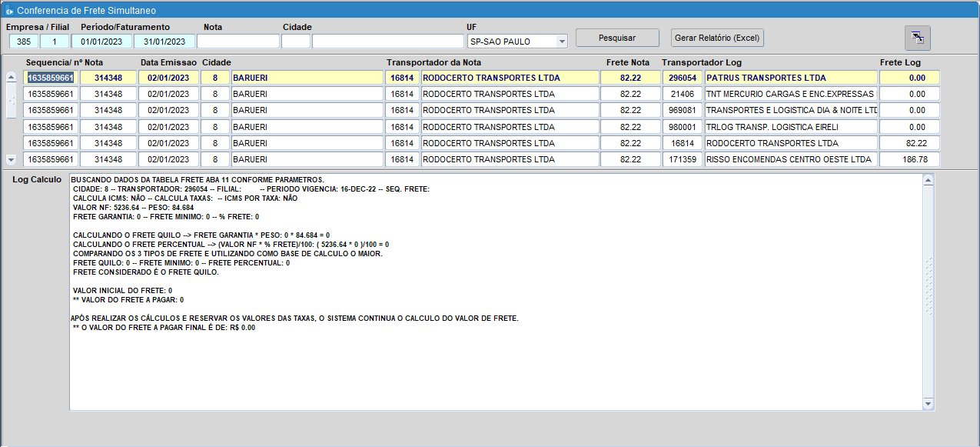Viewport: 980px width, 447px height.
Task: Click the Frete Log value 82.22
Action: (x=909, y=143)
